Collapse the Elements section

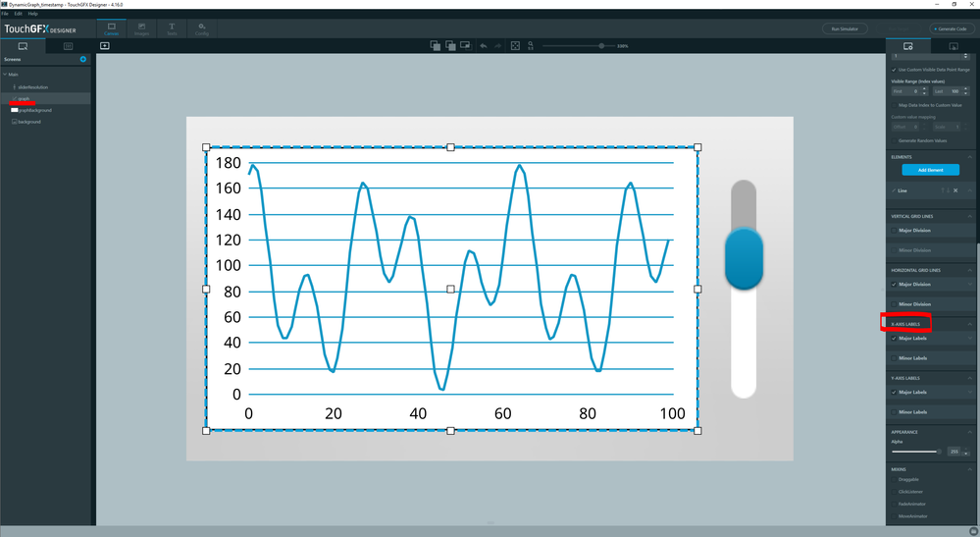coord(970,157)
